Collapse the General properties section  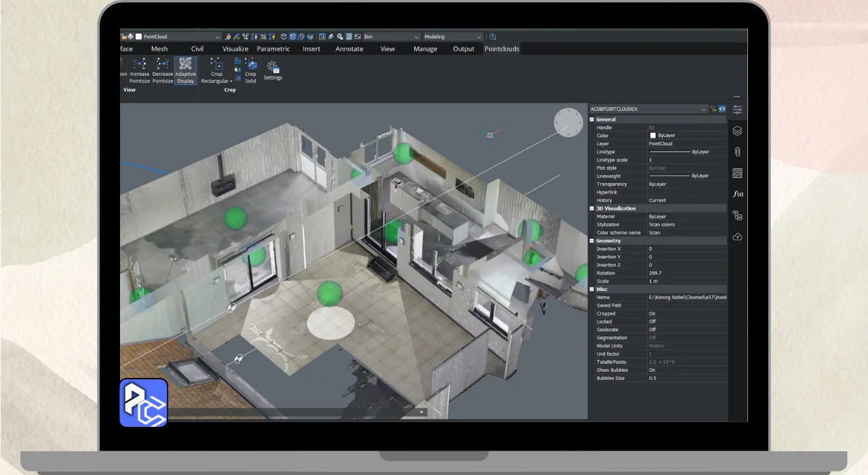tap(592, 119)
